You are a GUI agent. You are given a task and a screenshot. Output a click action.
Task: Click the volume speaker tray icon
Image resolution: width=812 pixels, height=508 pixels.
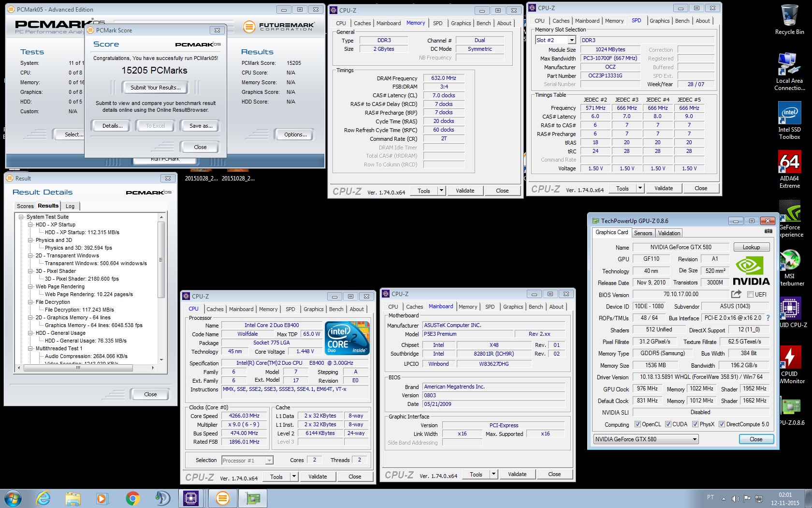coord(735,498)
